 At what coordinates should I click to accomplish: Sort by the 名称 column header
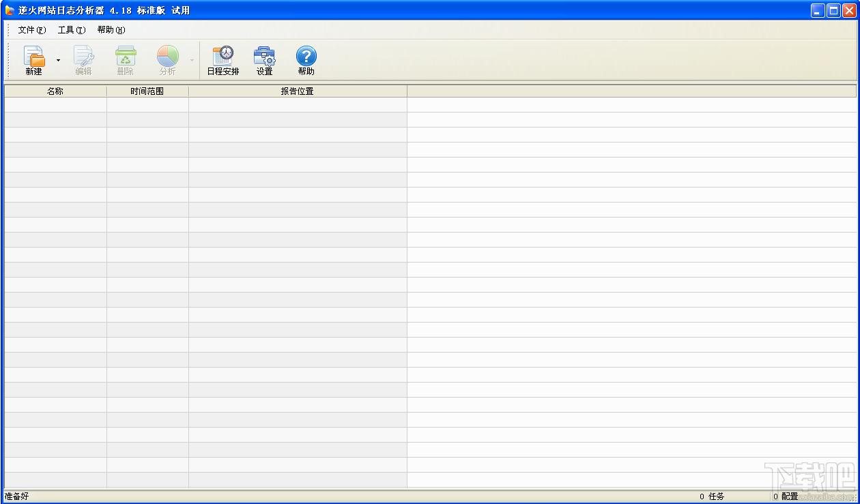(x=55, y=91)
